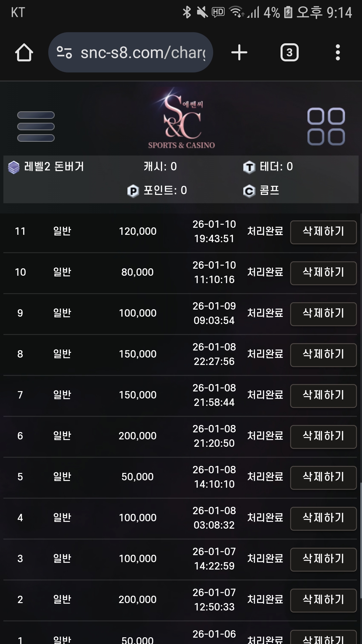This screenshot has width=362, height=644.
Task: Open the four-square grid menu
Action: pos(326,126)
